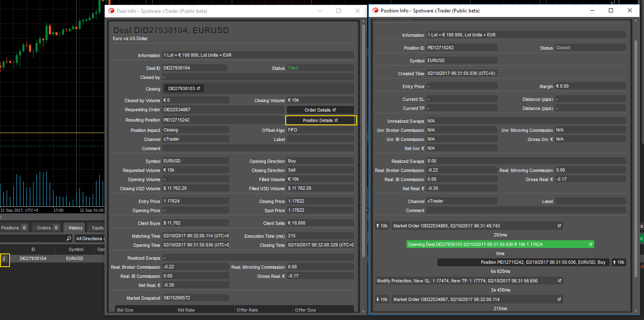Click the info icon beside deal DID27938104
Viewport: 644px width, 320px height.
click(5, 259)
